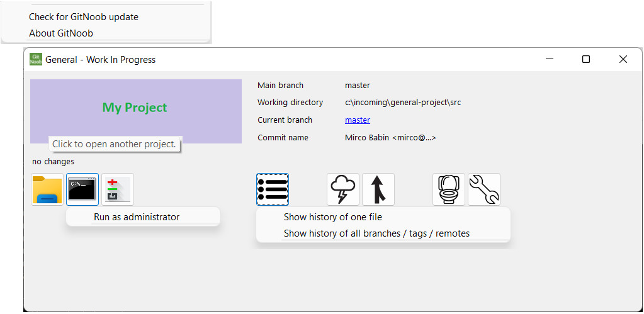Viewport: 644px width, 314px height.
Task: Click the toilet cleanup icon
Action: [449, 189]
